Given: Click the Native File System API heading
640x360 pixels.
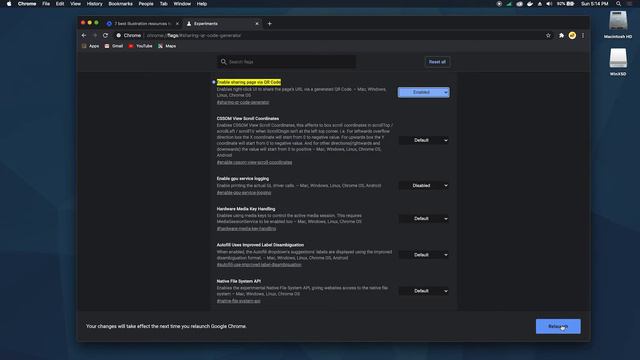Looking at the screenshot, I should tap(239, 281).
